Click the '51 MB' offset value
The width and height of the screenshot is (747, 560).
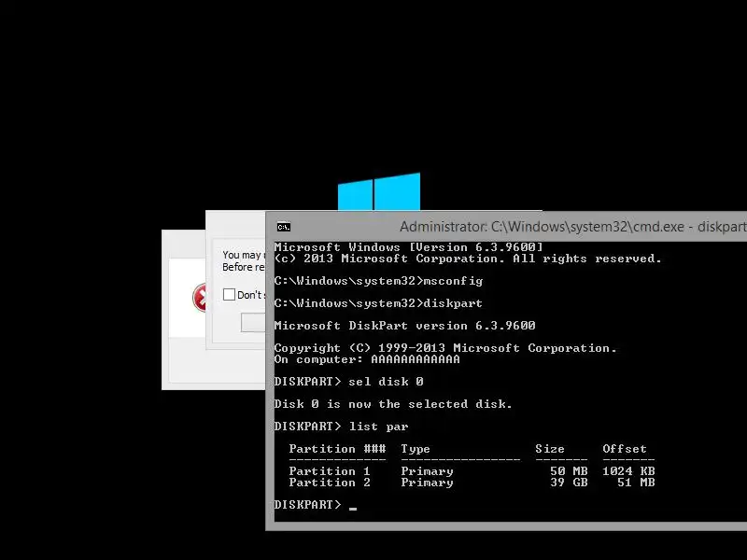pos(636,483)
